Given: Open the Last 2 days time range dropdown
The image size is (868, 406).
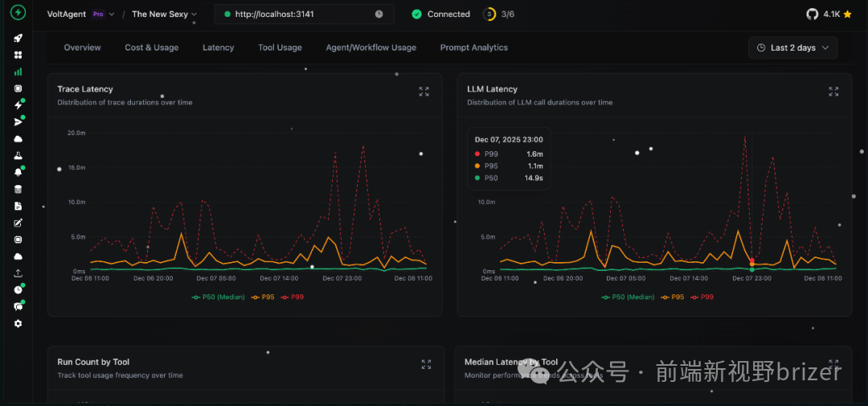Looking at the screenshot, I should pos(792,48).
